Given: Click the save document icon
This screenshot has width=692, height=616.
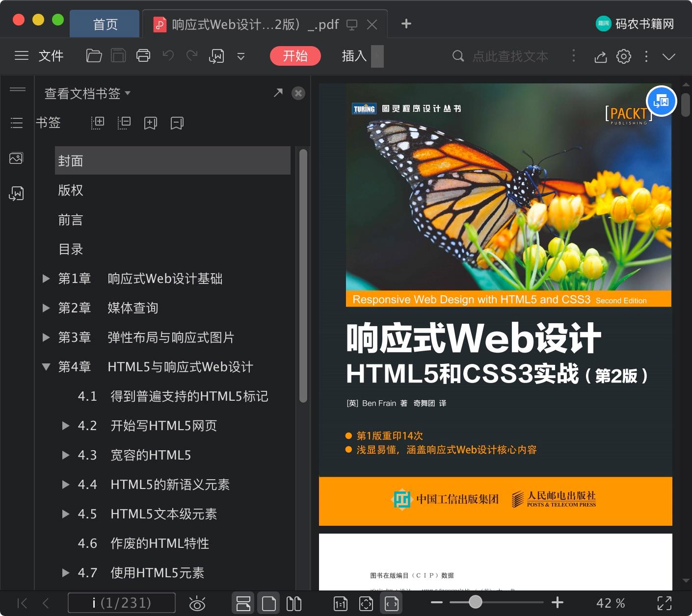Looking at the screenshot, I should pos(118,56).
